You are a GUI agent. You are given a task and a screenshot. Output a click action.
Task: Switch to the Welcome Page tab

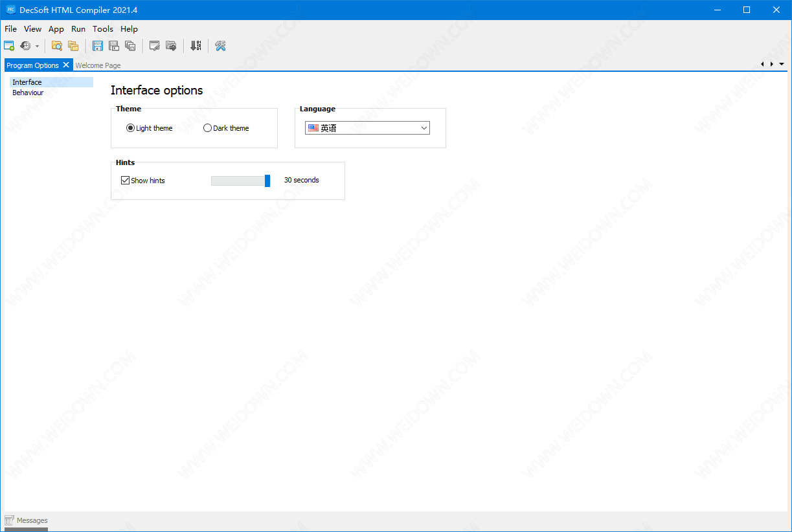(x=98, y=65)
